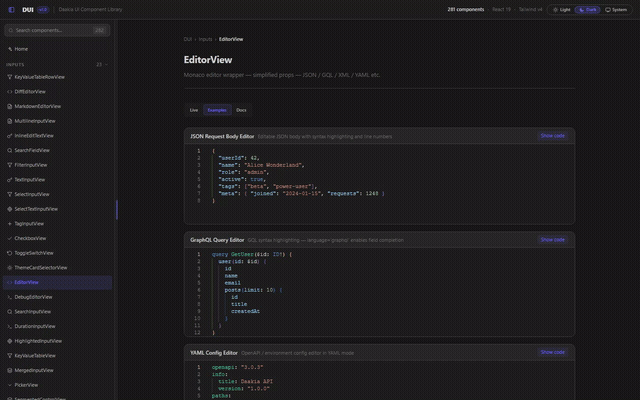The height and width of the screenshot is (400, 640).
Task: Toggle the sidebar panel icon
Action: [11, 9]
